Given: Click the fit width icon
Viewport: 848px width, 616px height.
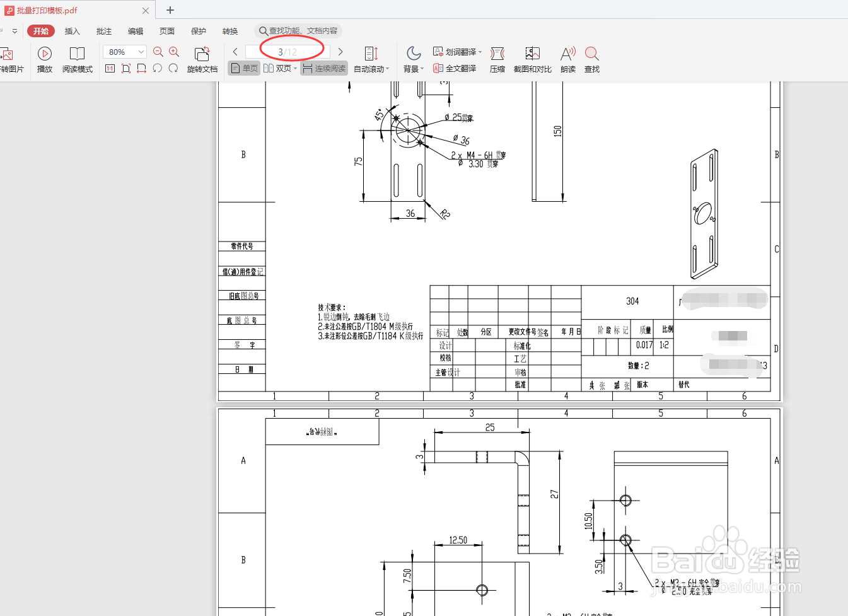Looking at the screenshot, I should 141,68.
